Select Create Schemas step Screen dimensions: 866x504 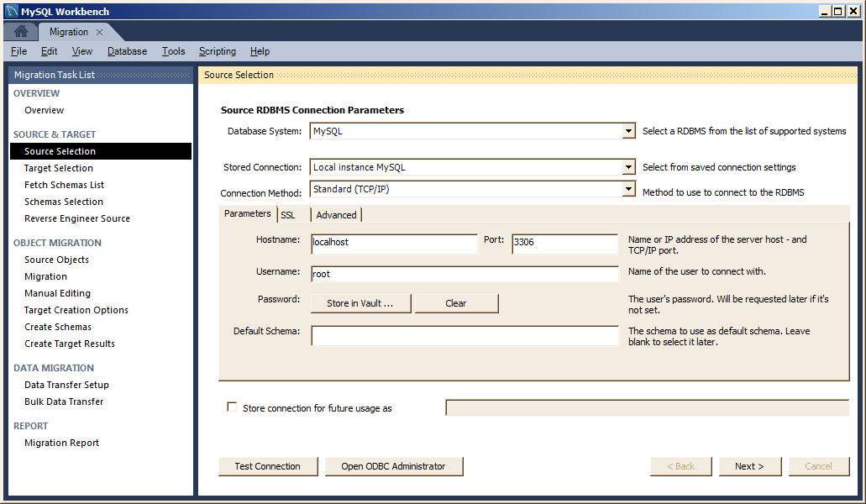58,328
